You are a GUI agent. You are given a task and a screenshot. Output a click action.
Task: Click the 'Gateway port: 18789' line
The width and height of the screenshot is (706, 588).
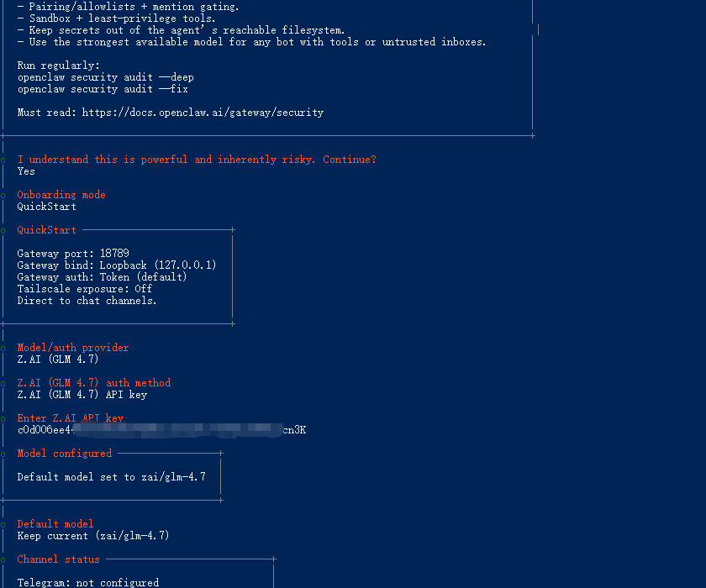[x=73, y=254]
